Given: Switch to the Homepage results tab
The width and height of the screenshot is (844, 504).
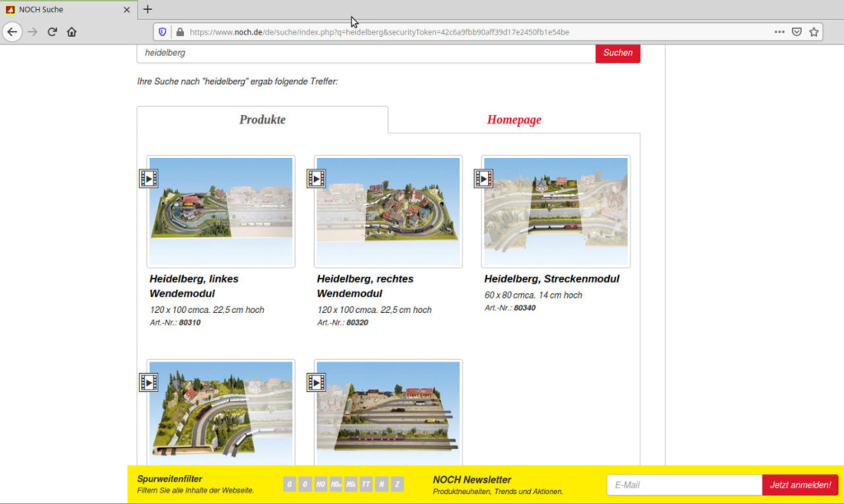Looking at the screenshot, I should tap(514, 119).
